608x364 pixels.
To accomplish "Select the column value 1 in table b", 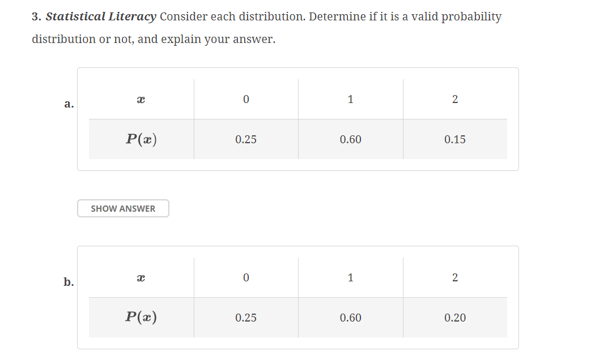I will [350, 277].
